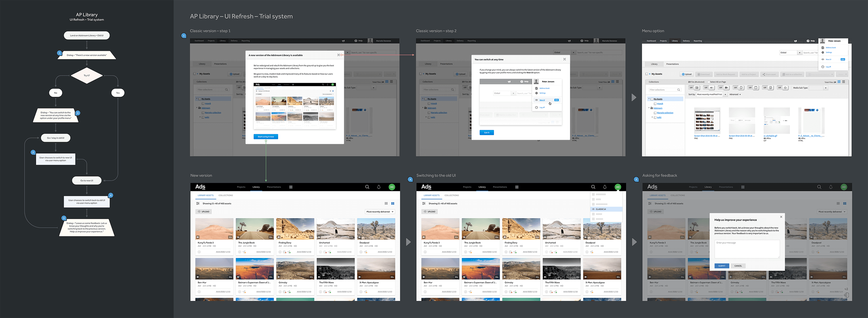Viewport: 868px width, 318px height.
Task: Click the Ads logo in New version screen
Action: pos(200,187)
